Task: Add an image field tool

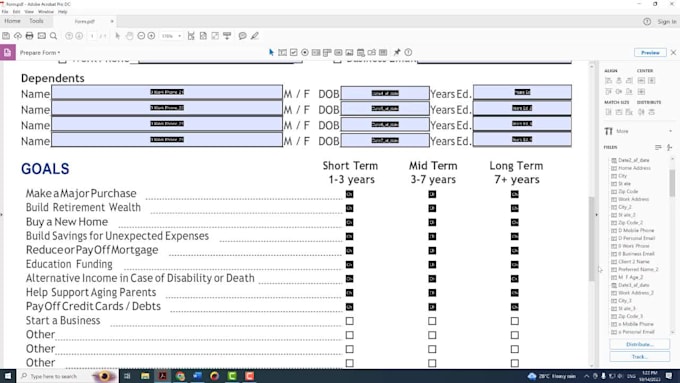Action: pyautogui.click(x=350, y=52)
